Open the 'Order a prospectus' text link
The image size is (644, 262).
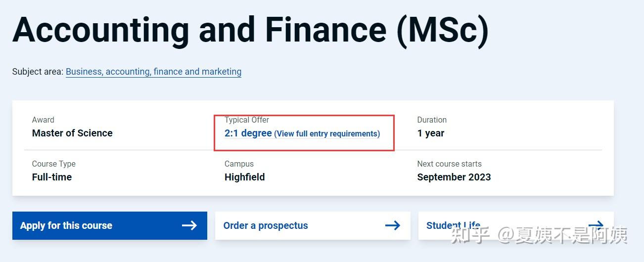(x=266, y=225)
